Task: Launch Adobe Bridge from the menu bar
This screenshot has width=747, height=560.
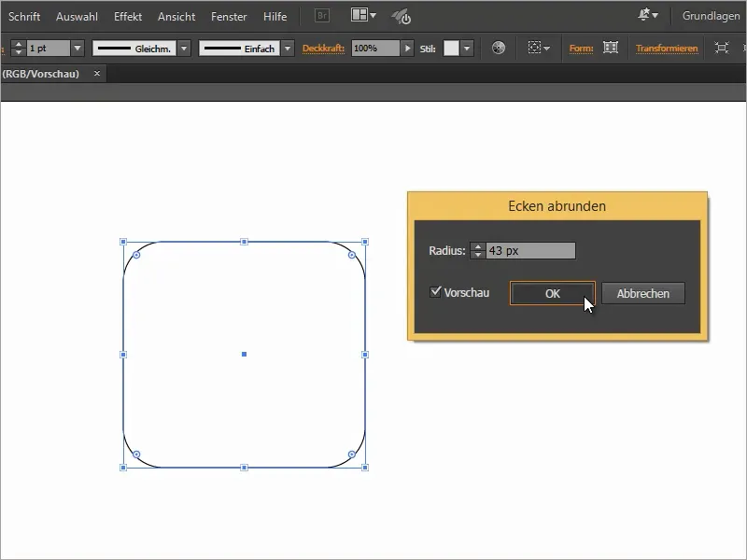Action: click(x=320, y=15)
